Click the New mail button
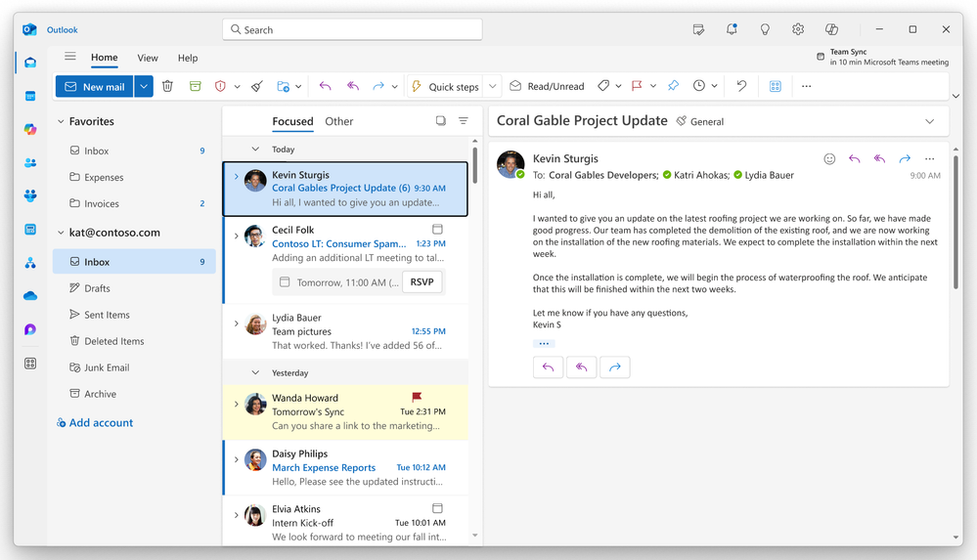The image size is (977, 560). click(x=95, y=87)
